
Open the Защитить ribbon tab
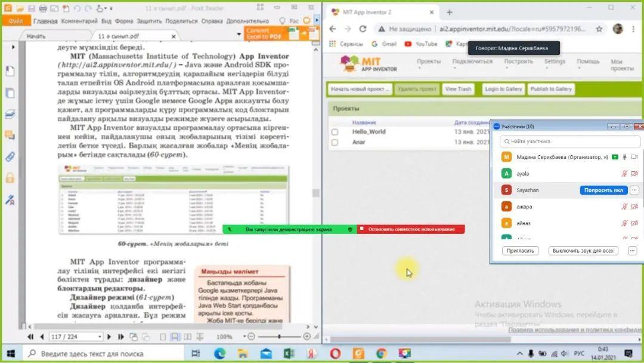[149, 21]
